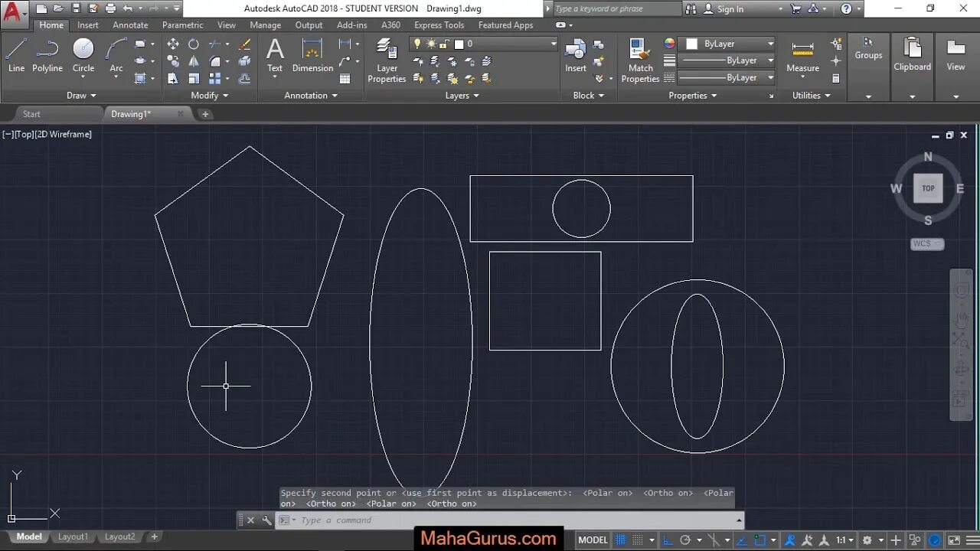The height and width of the screenshot is (551, 980).
Task: Toggle Ortho mode in status bar
Action: (x=668, y=540)
